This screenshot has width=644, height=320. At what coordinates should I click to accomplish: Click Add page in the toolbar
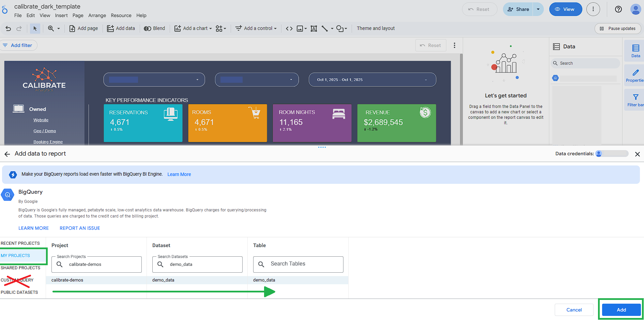click(83, 29)
